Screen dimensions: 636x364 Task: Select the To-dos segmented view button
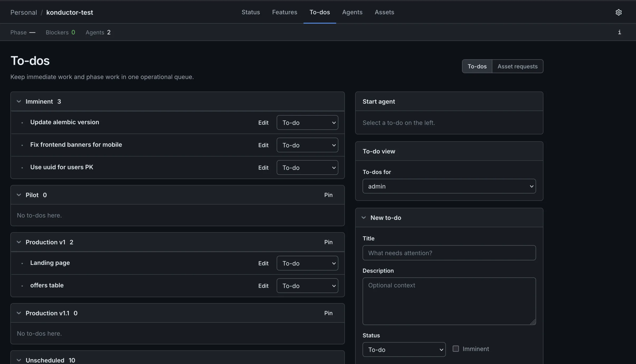pyautogui.click(x=477, y=66)
